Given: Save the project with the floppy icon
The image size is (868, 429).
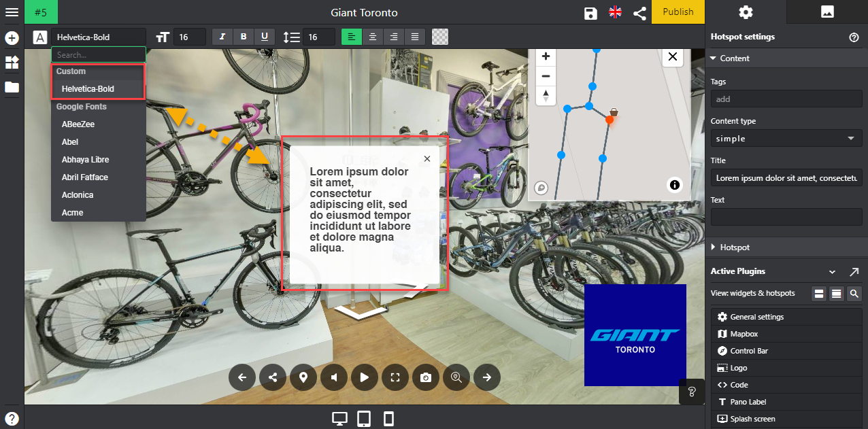Looking at the screenshot, I should pyautogui.click(x=590, y=13).
